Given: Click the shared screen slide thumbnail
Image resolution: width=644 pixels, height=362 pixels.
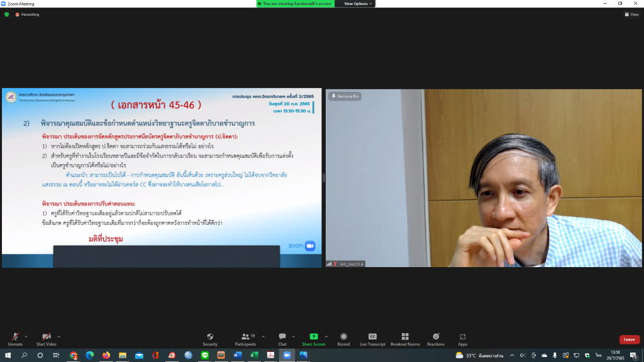Looking at the screenshot, I should (x=162, y=178).
